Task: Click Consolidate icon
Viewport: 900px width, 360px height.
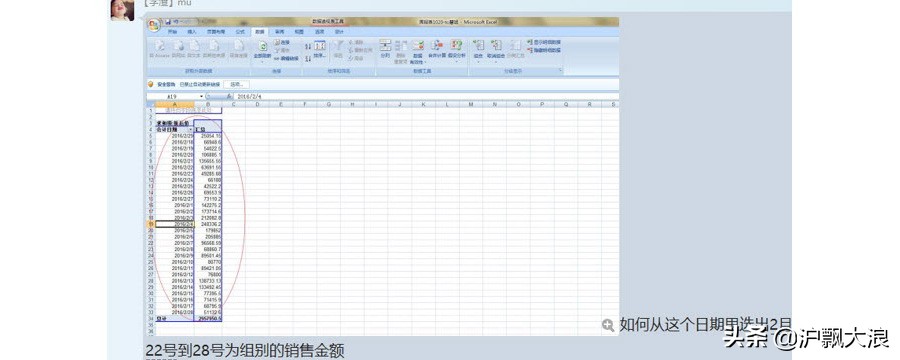Action: 437,45
